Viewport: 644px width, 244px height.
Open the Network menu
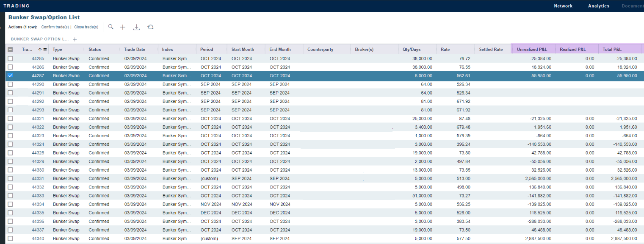(x=563, y=6)
